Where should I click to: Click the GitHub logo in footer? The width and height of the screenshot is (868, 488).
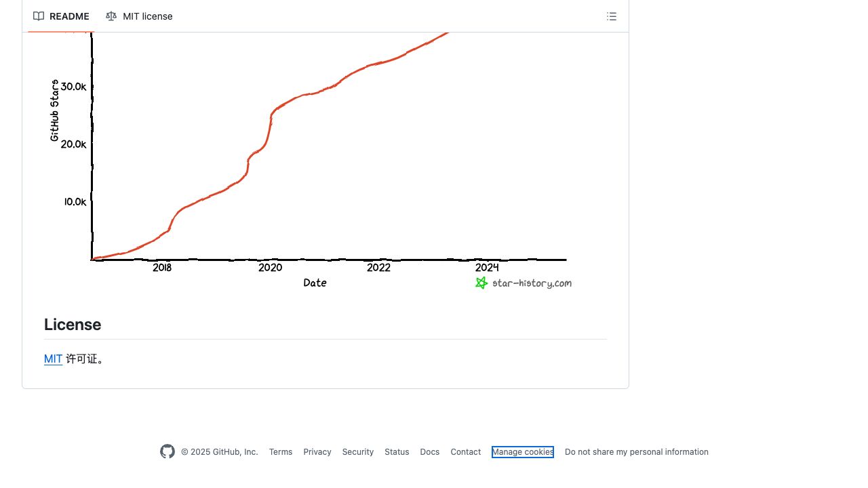coord(167,451)
